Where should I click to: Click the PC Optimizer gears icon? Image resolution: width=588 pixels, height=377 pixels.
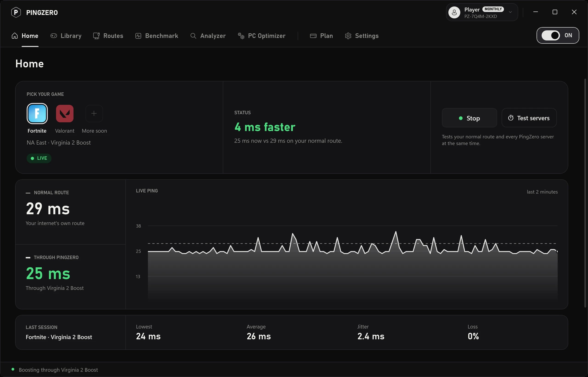241,36
